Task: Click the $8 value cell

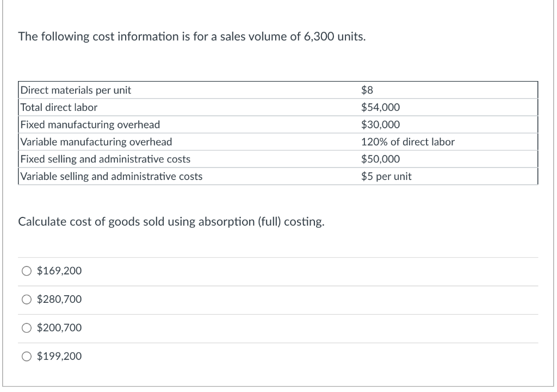Action: pyautogui.click(x=367, y=90)
